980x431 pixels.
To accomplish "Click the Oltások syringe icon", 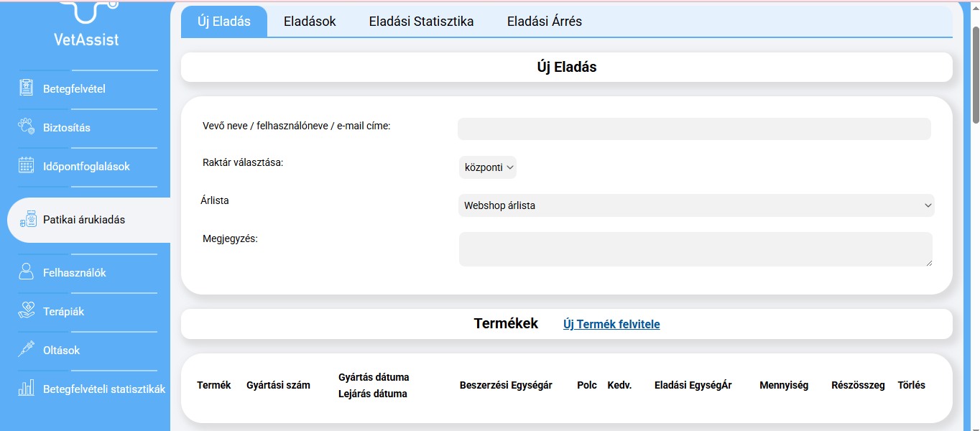I will 27,350.
